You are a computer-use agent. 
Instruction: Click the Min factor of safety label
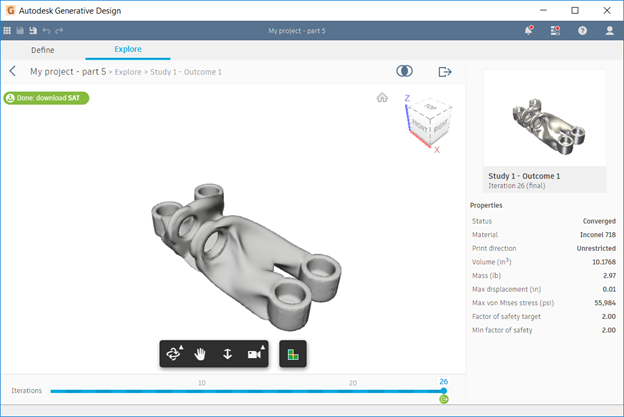pos(502,330)
